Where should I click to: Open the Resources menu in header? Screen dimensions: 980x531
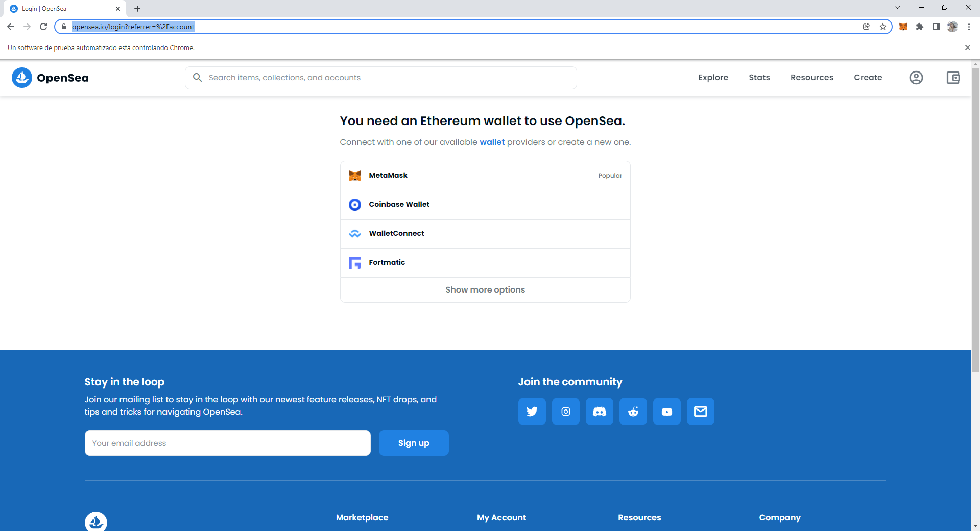coord(812,78)
